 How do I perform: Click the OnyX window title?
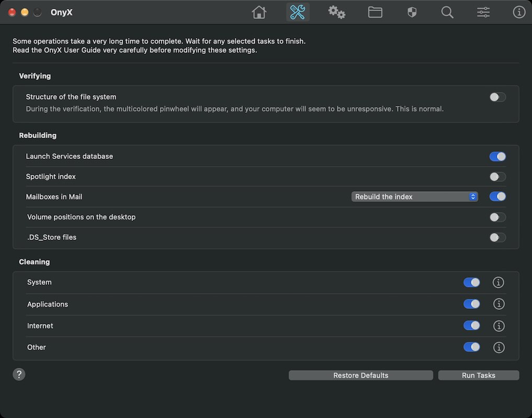tap(61, 13)
